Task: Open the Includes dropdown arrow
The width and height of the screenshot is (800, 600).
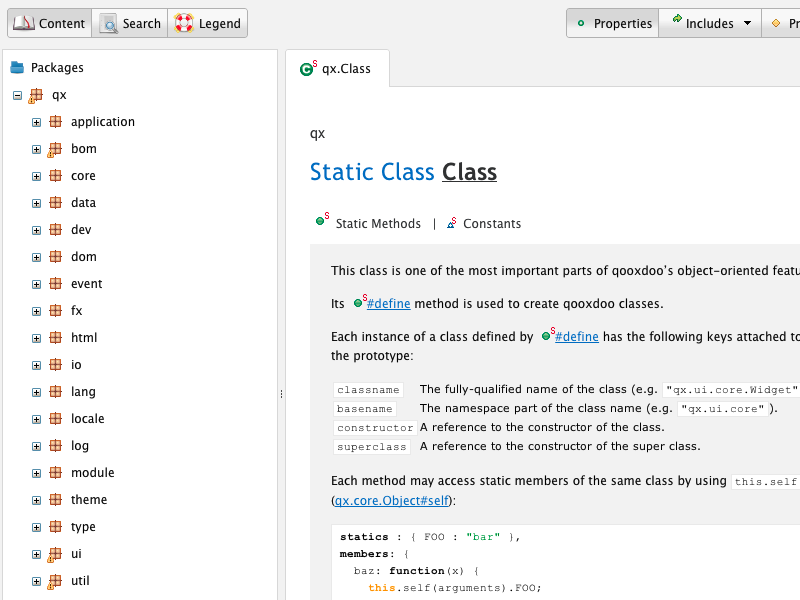Action: (x=748, y=23)
